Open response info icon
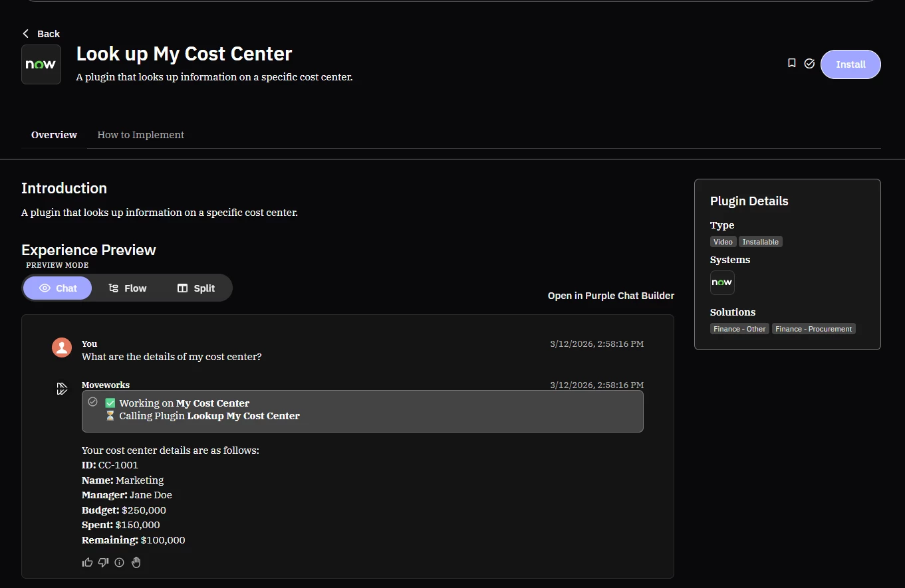905x588 pixels. 120,563
